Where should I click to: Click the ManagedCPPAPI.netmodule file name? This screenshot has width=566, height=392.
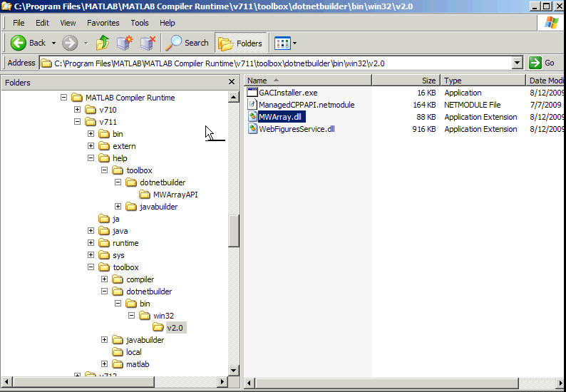pyautogui.click(x=307, y=105)
